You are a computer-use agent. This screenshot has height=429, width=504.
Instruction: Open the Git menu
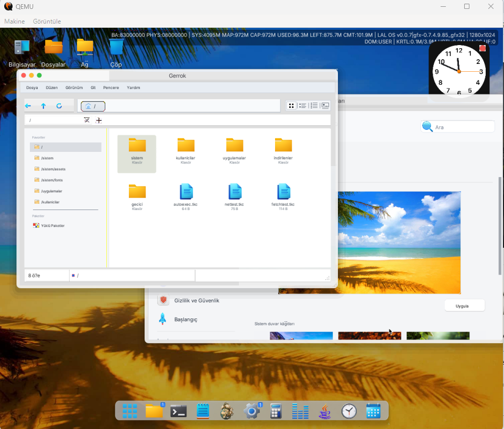93,87
